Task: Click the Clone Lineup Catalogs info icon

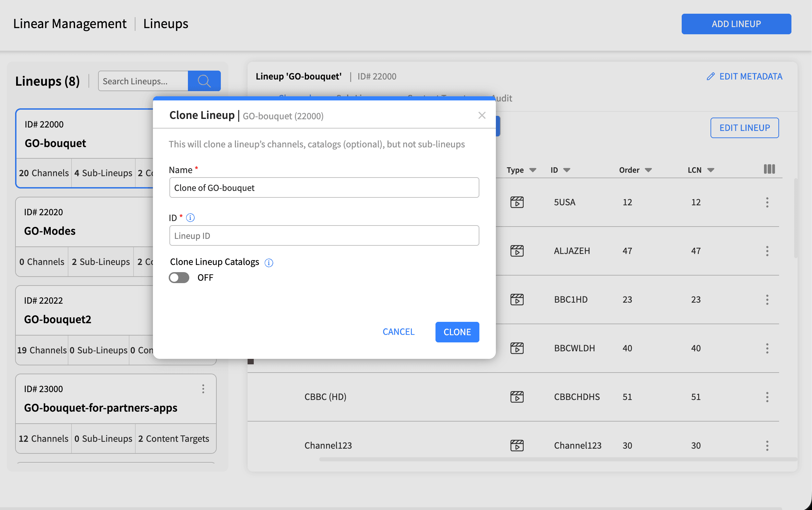Action: pos(269,263)
